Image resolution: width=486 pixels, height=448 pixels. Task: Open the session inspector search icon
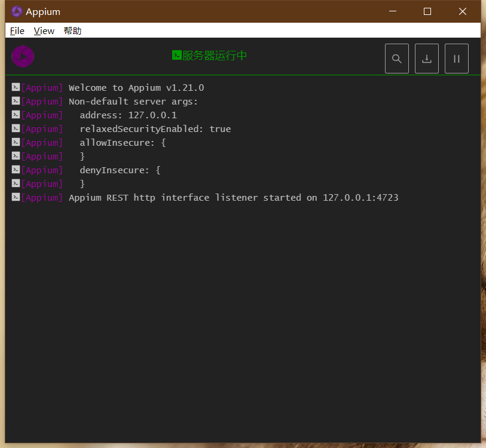coord(397,59)
